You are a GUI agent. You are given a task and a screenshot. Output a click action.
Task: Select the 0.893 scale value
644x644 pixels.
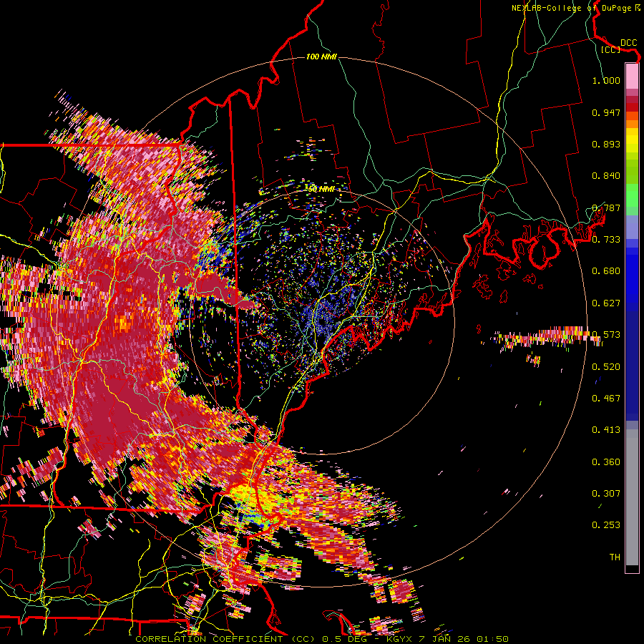(x=606, y=144)
